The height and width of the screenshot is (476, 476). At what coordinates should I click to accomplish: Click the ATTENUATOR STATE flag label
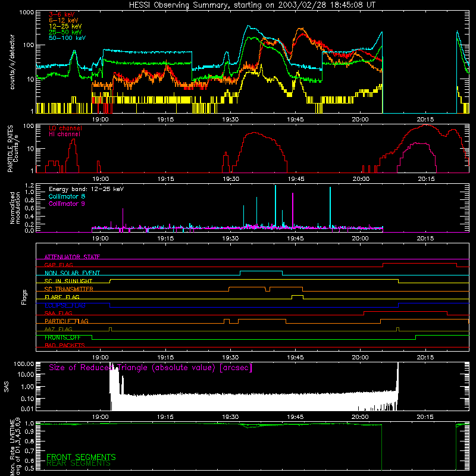(72, 257)
